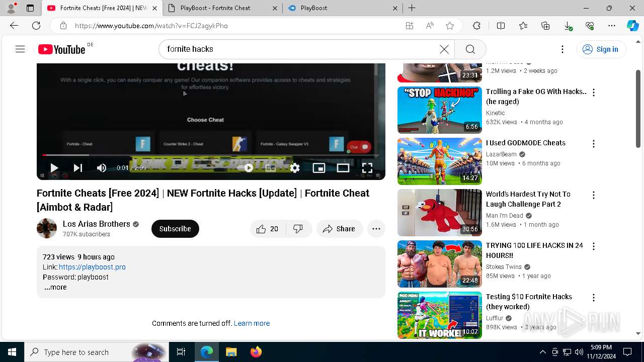Image resolution: width=644 pixels, height=362 pixels.
Task: Subscribe to Los Arias Brothers
Action: click(175, 229)
